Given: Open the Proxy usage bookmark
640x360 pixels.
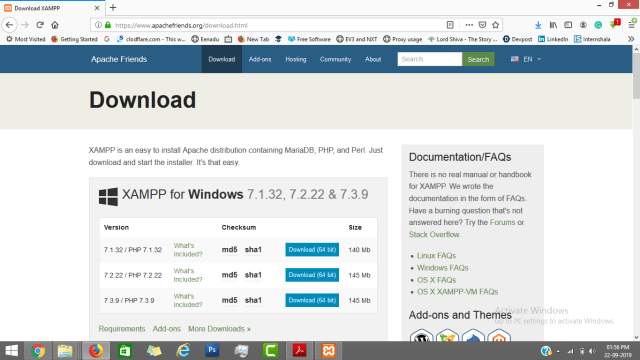Looking at the screenshot, I should coord(402,39).
